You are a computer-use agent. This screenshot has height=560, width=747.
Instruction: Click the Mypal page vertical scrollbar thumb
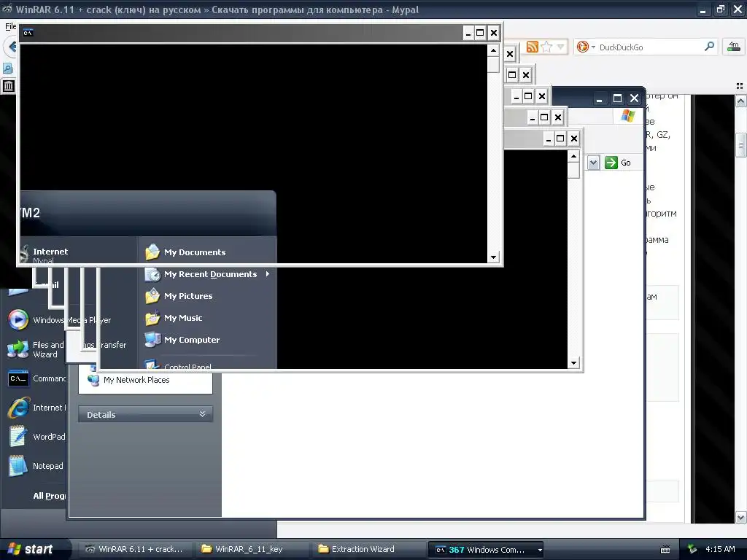click(x=741, y=145)
